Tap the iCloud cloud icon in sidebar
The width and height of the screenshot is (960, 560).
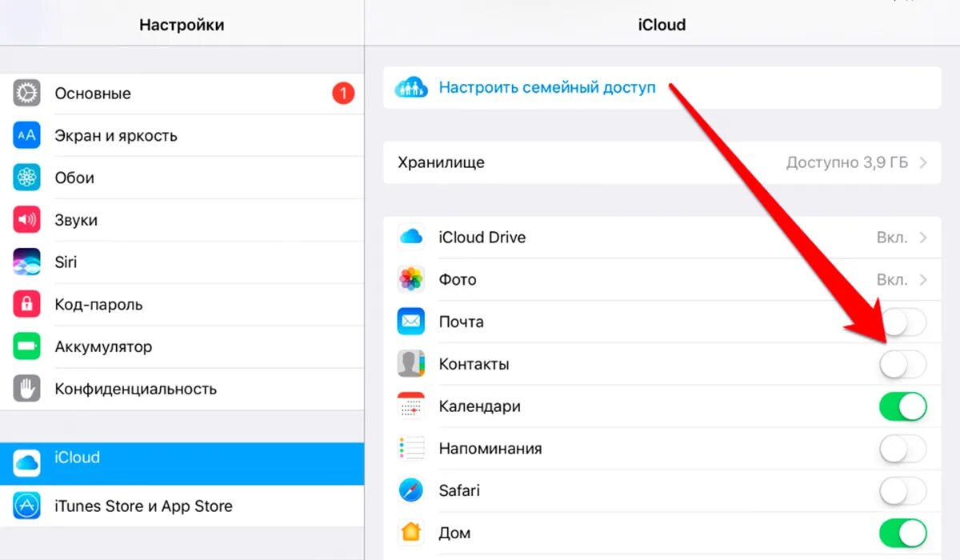[26, 462]
